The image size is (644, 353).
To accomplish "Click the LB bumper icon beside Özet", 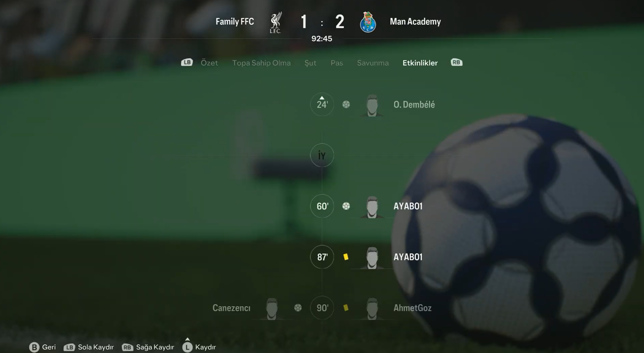I will click(187, 63).
